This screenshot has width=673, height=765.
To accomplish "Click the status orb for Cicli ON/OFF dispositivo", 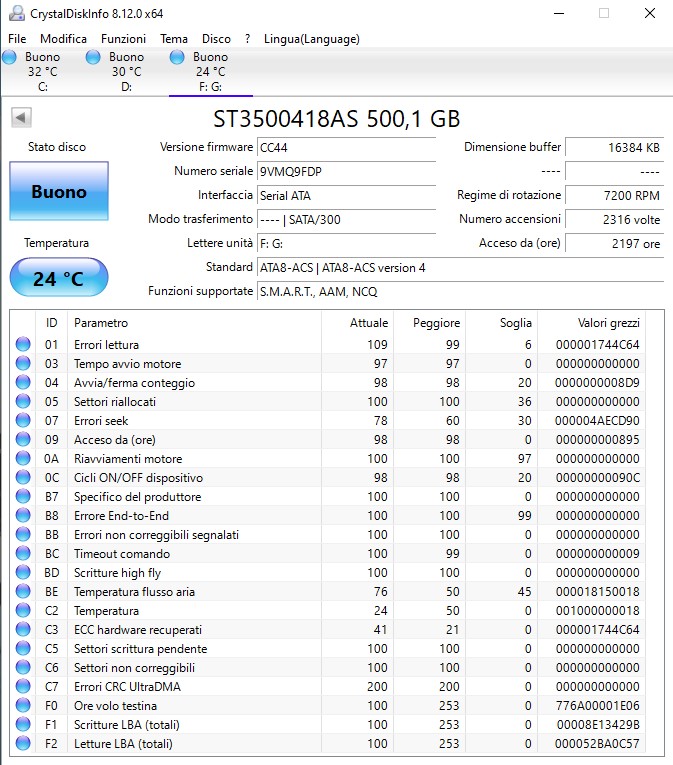I will point(23,478).
